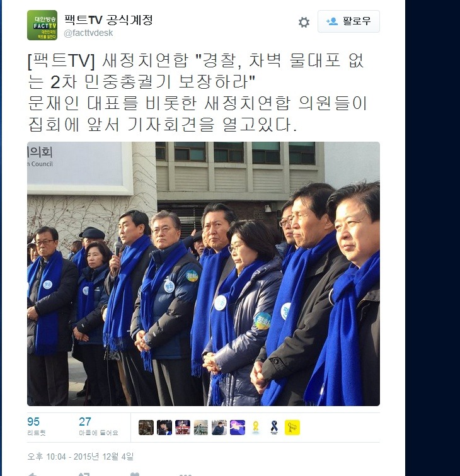Click the heart like icon under the tweet
460x476 pixels.
[x=135, y=474]
